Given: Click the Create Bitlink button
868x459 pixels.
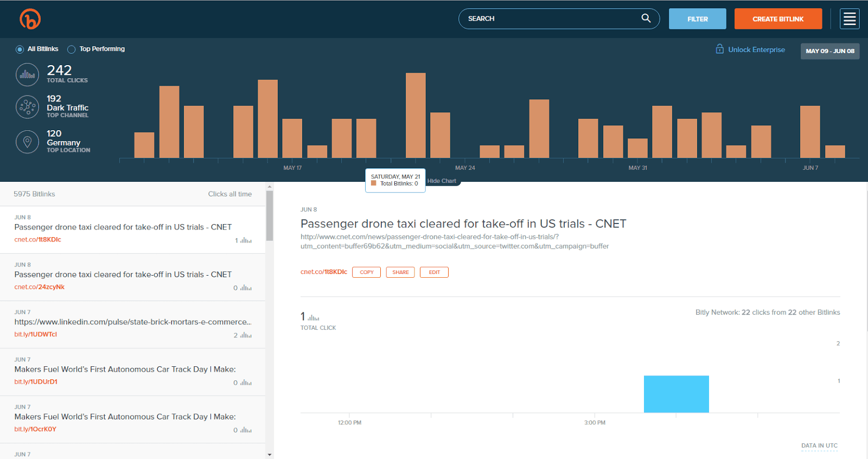Looking at the screenshot, I should pos(778,19).
